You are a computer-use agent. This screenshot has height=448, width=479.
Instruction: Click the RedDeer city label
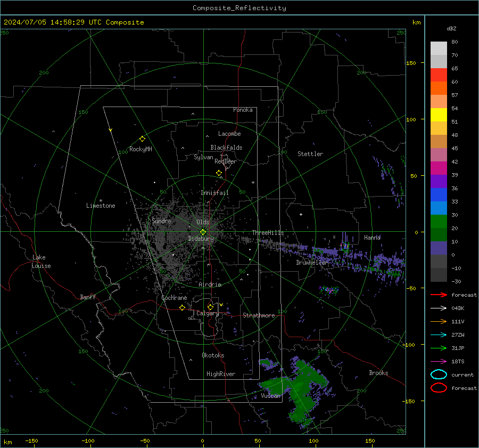pyautogui.click(x=226, y=161)
